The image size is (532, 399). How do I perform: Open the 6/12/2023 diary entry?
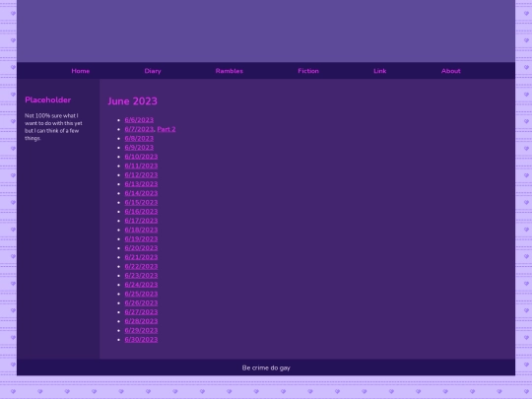141,174
